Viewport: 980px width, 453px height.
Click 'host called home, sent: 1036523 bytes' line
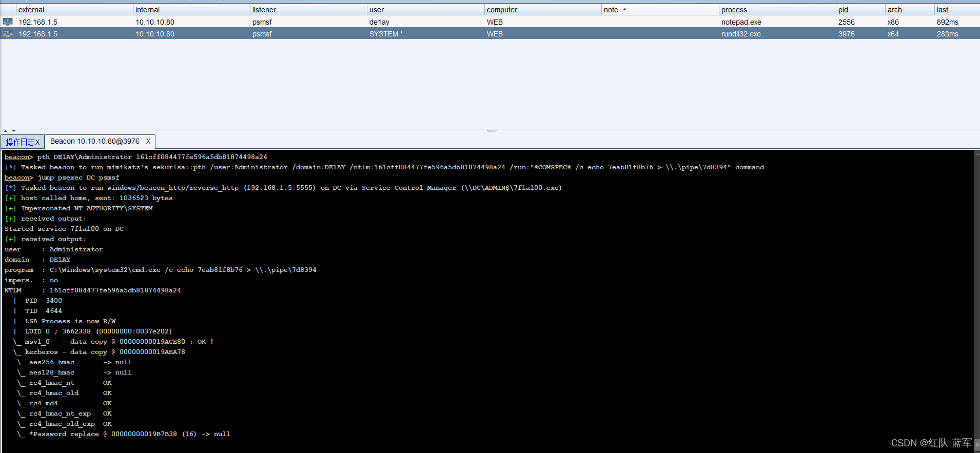[89, 198]
